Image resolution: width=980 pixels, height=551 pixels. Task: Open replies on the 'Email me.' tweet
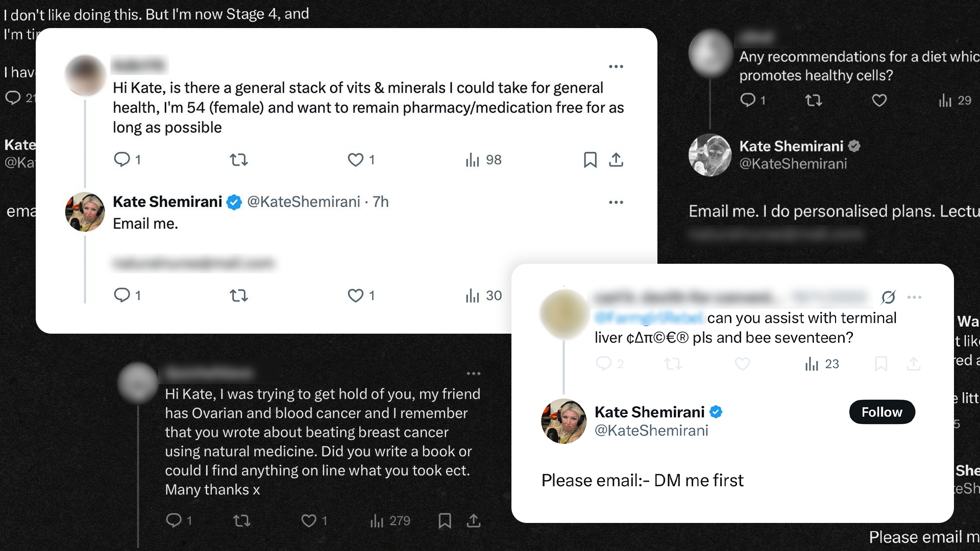coord(122,295)
